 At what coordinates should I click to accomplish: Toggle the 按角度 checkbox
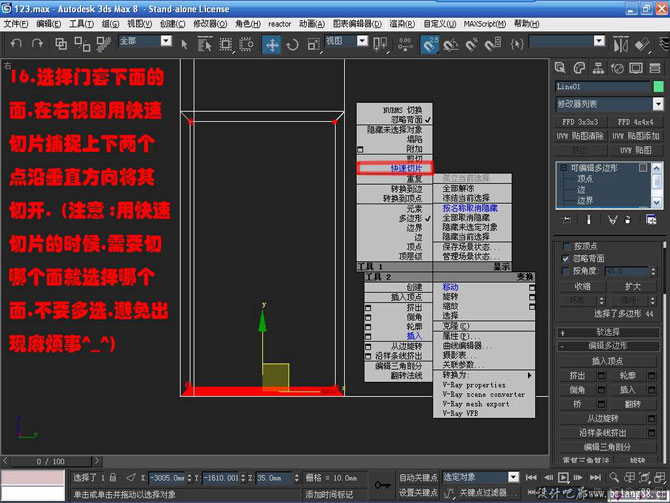point(566,271)
